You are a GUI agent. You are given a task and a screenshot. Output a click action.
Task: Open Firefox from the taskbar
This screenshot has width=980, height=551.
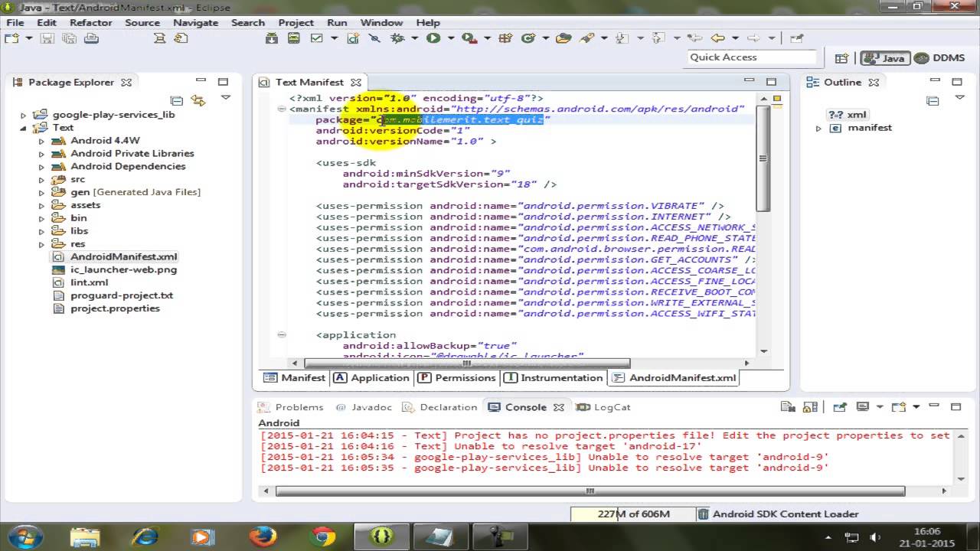pos(262,536)
